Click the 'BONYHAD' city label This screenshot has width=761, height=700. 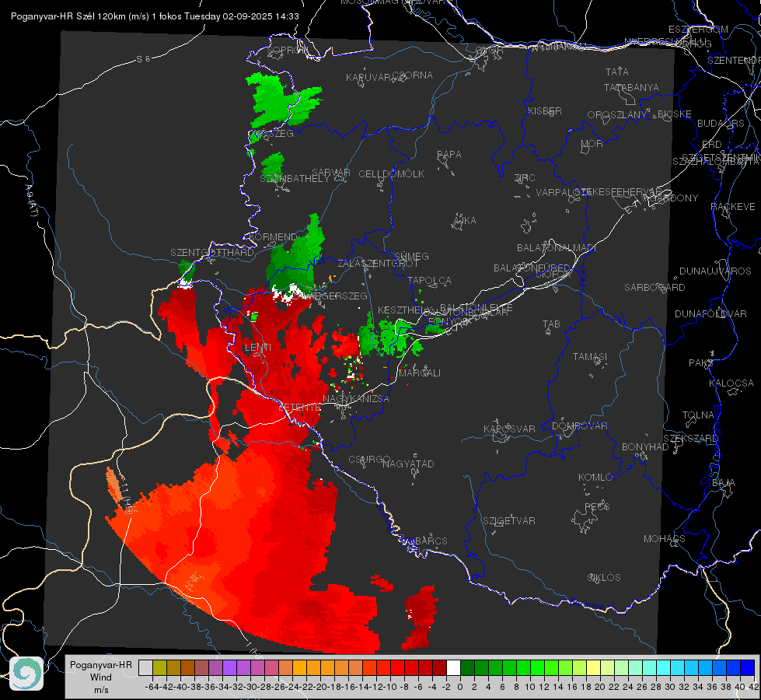[645, 447]
